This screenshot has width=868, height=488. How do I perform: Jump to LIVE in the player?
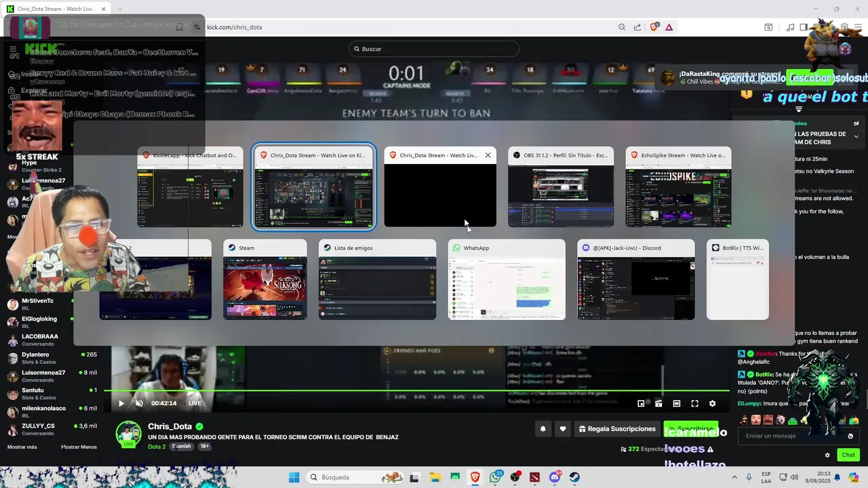[x=195, y=403]
